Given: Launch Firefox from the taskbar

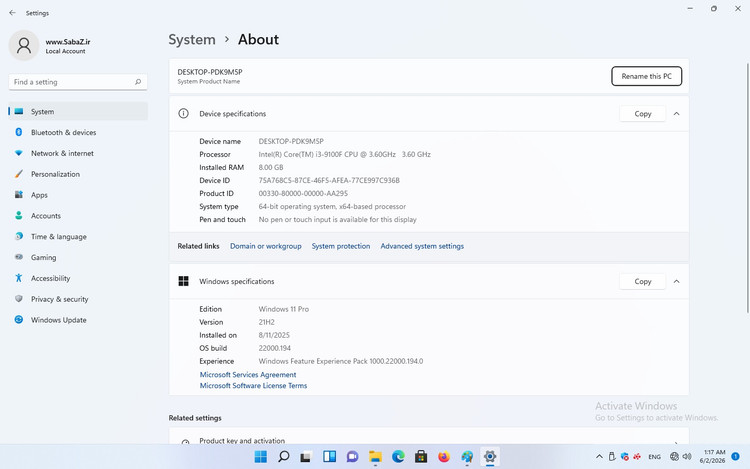Looking at the screenshot, I should [444, 457].
